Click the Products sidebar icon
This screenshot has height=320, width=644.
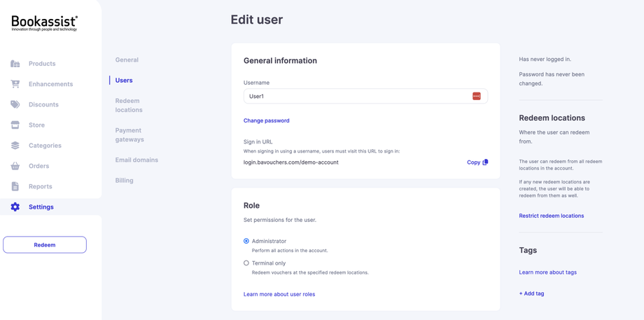click(x=15, y=64)
